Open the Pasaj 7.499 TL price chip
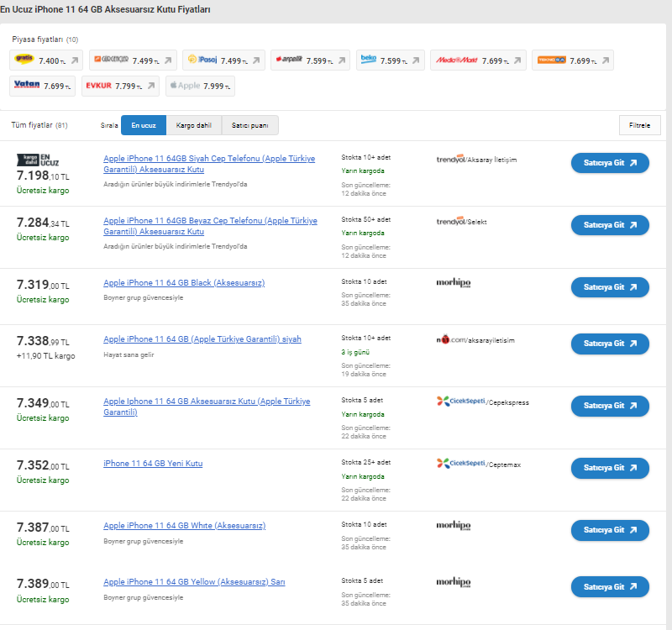This screenshot has height=630, width=672. (x=223, y=60)
